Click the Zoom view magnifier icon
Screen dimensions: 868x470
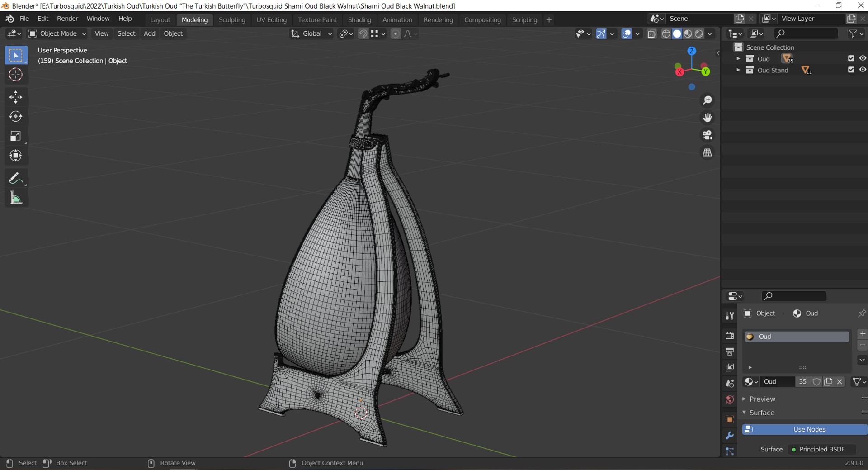(x=707, y=100)
